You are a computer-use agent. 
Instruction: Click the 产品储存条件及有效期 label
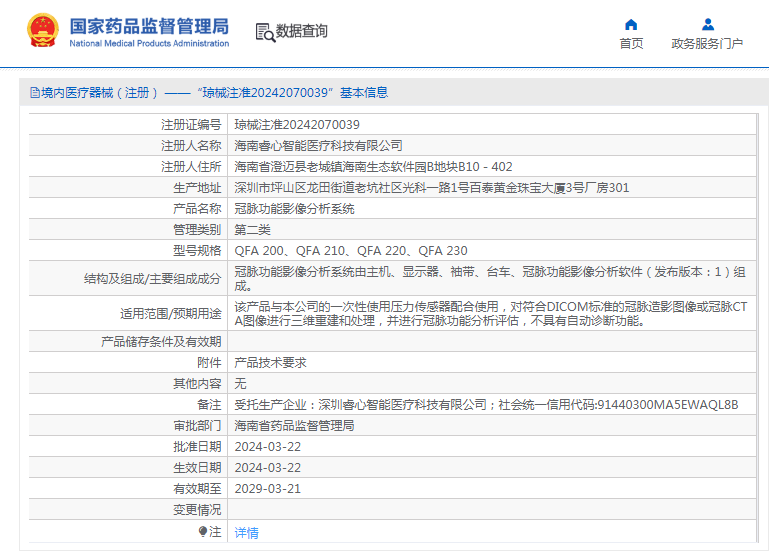click(x=161, y=342)
